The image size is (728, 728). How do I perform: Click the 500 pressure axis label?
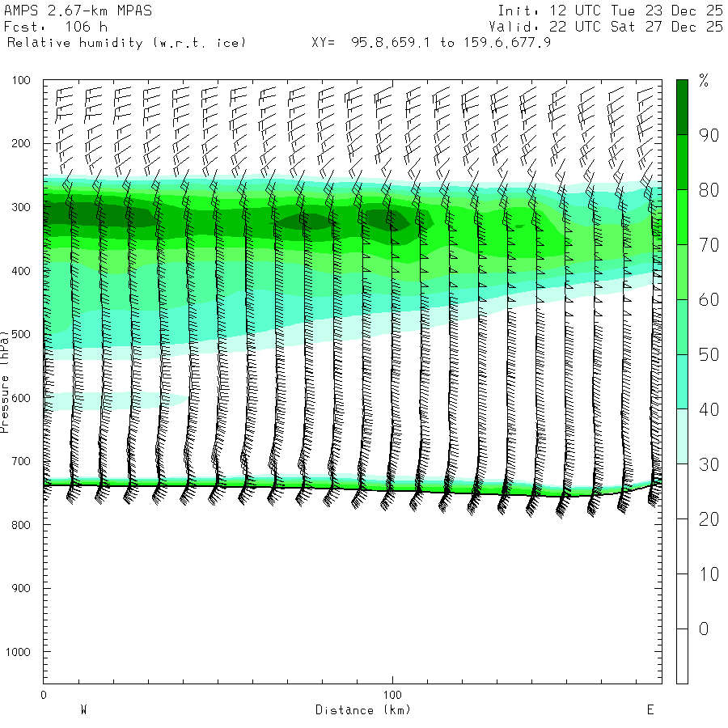[21, 334]
